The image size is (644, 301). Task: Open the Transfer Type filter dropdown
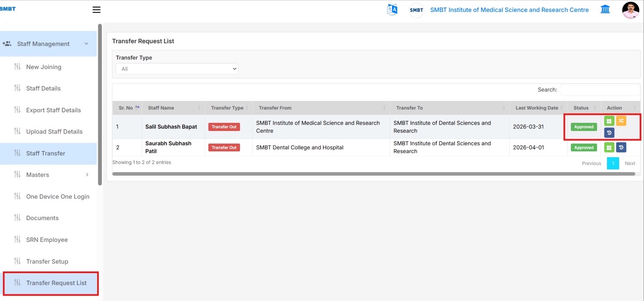click(x=177, y=69)
